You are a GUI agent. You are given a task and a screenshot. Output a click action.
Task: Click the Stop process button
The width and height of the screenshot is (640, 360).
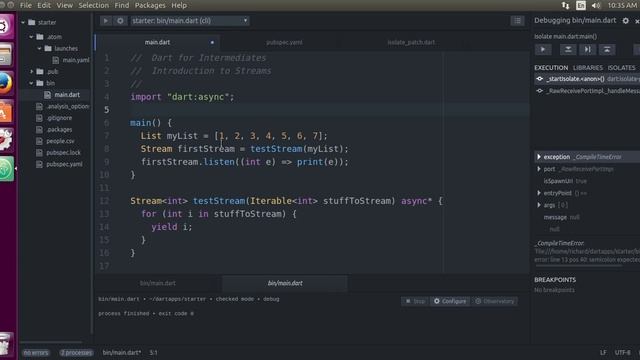415,301
